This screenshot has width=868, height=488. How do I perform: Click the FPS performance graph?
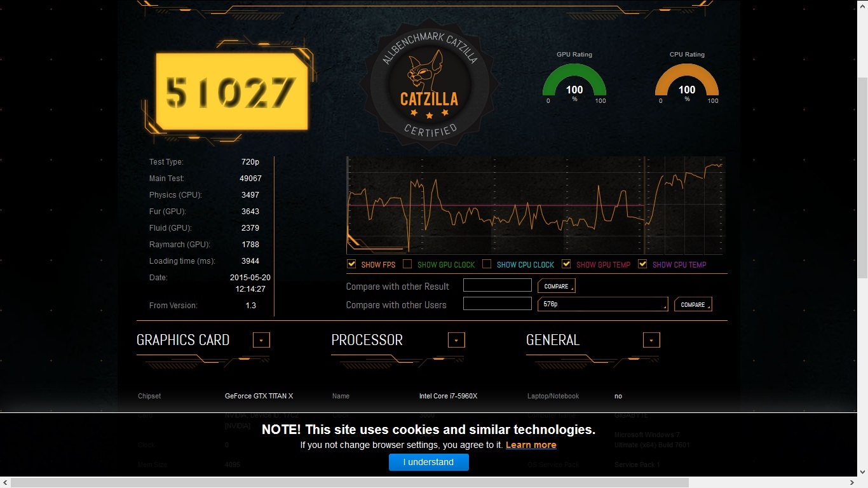[x=536, y=206]
